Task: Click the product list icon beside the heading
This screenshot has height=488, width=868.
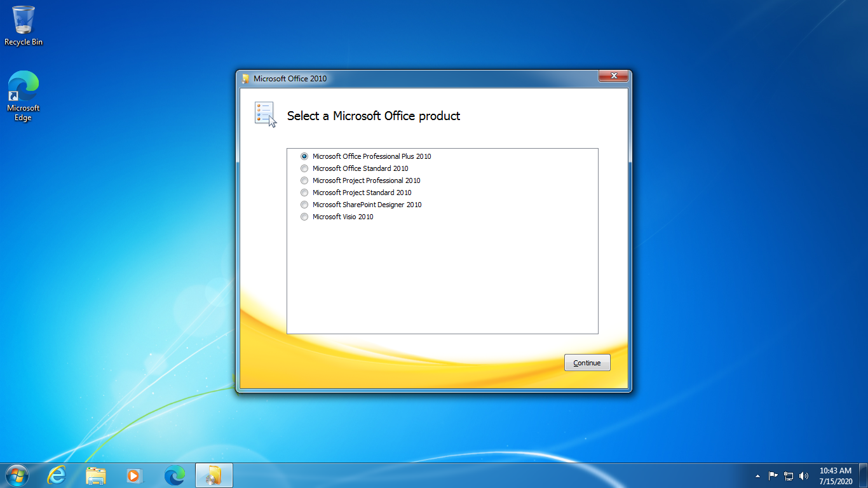Action: (x=266, y=114)
